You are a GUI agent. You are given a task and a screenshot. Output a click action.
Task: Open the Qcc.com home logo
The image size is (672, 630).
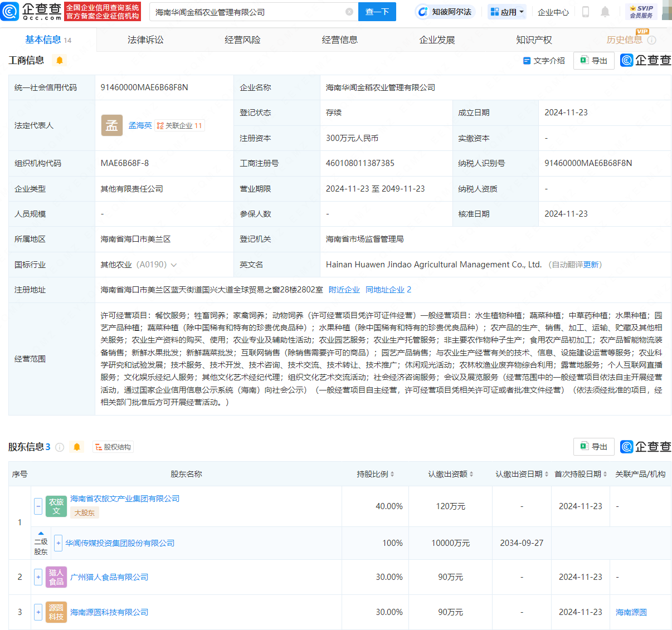[x=31, y=11]
